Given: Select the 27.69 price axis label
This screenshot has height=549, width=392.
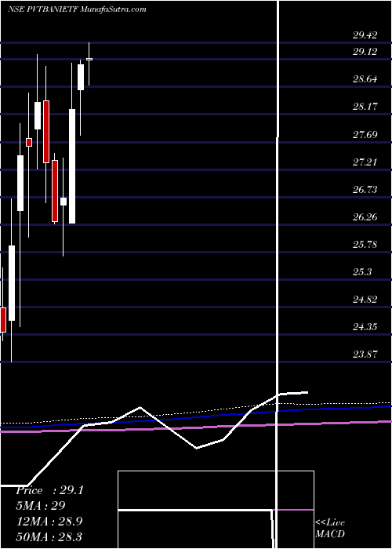Looking at the screenshot, I should point(365,134).
